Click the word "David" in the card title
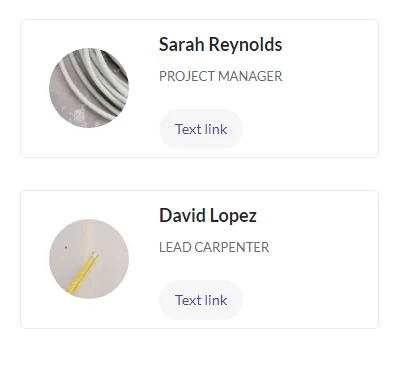This screenshot has width=399, height=368. (x=182, y=215)
